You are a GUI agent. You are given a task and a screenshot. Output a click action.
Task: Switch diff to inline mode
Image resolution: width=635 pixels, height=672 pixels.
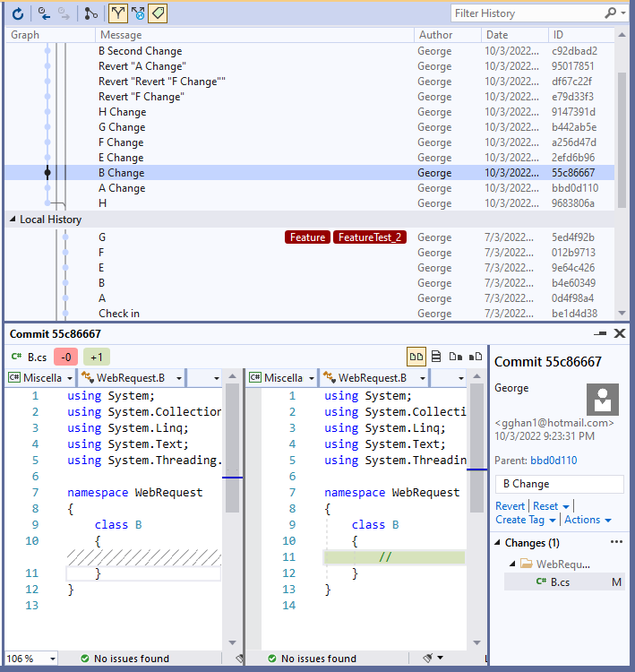click(x=436, y=357)
